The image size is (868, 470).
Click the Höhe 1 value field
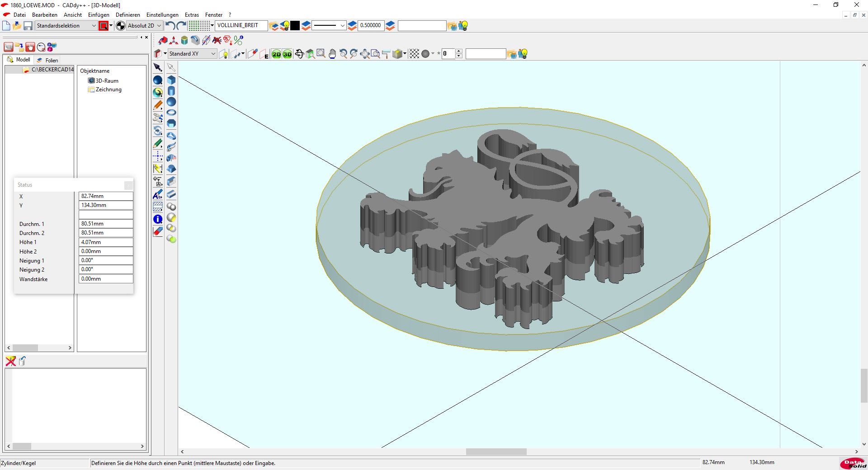click(x=106, y=242)
